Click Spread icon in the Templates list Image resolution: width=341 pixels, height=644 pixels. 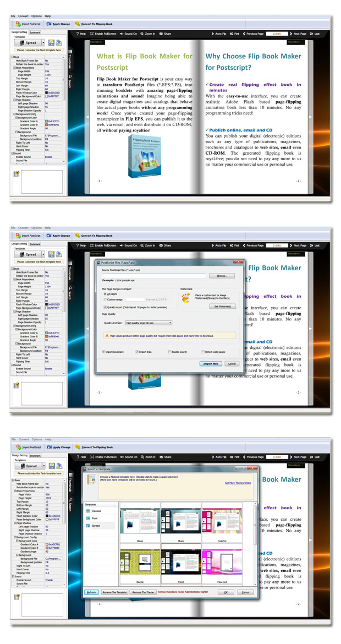[x=88, y=526]
